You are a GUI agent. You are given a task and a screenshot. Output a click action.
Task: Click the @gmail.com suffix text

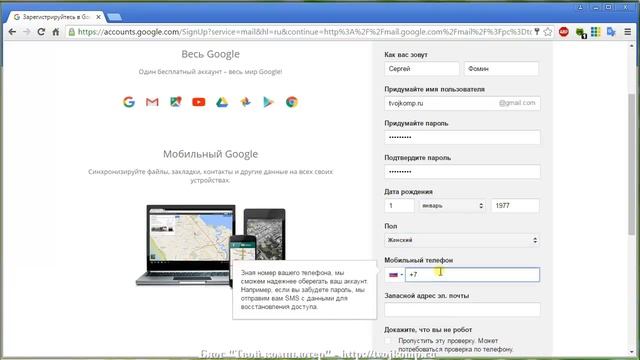tap(517, 103)
